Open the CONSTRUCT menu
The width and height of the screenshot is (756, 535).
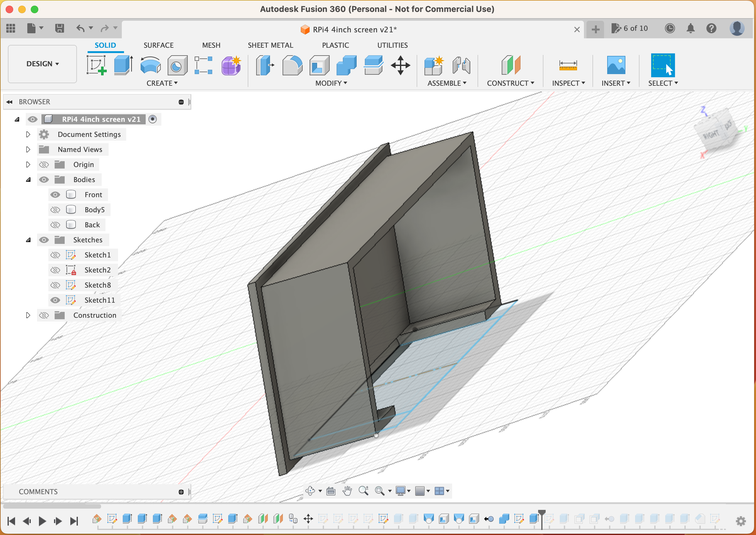[x=510, y=83]
